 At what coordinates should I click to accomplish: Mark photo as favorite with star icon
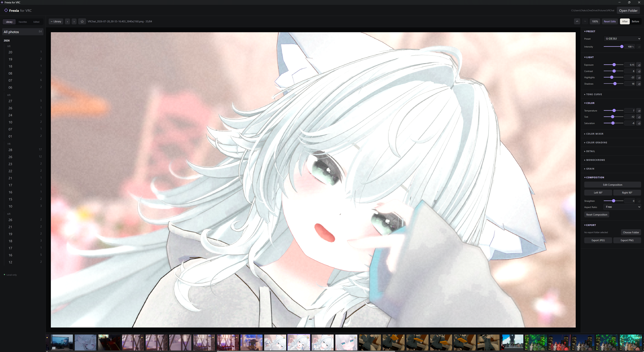pyautogui.click(x=82, y=21)
